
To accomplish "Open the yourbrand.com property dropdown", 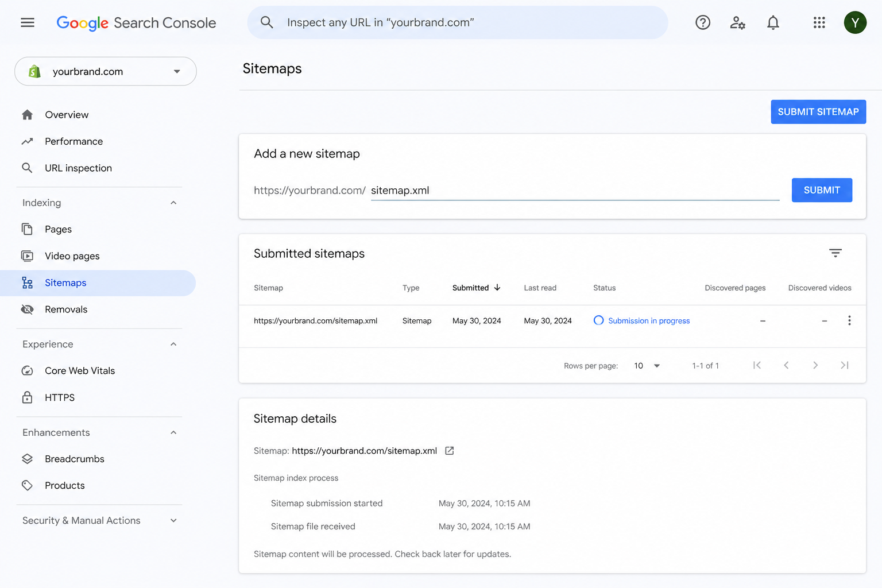I will click(x=106, y=71).
